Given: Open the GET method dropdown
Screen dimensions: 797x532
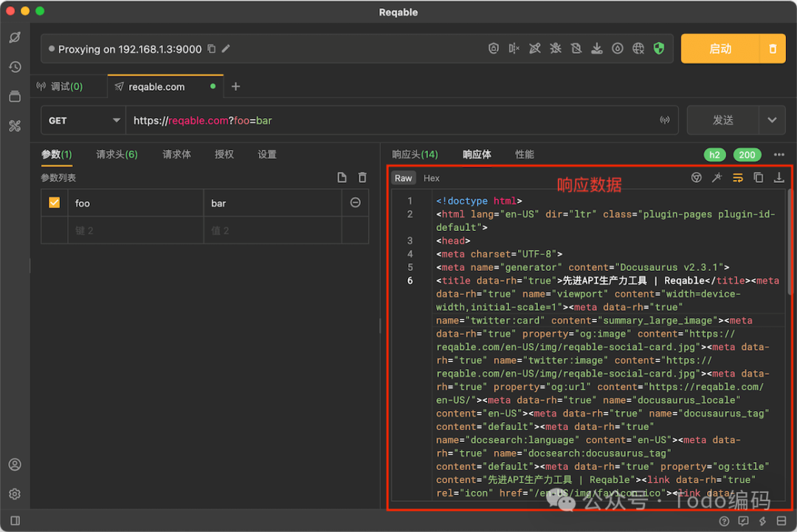Looking at the screenshot, I should coord(83,120).
